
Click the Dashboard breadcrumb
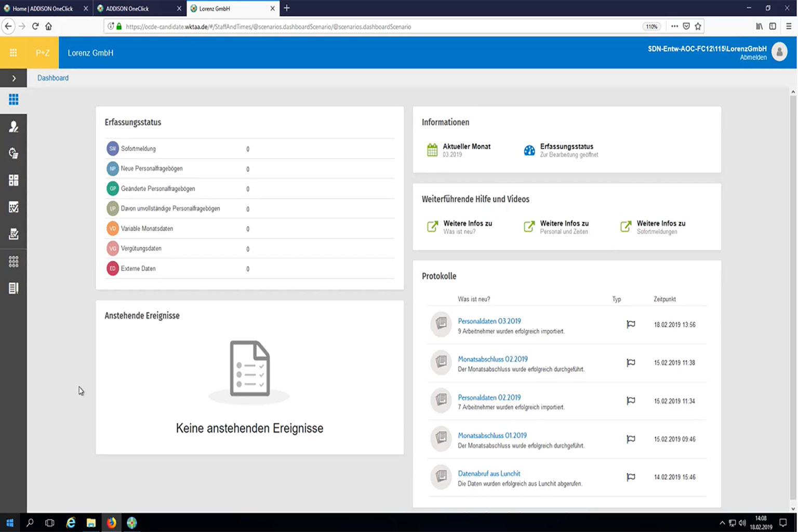tap(53, 78)
